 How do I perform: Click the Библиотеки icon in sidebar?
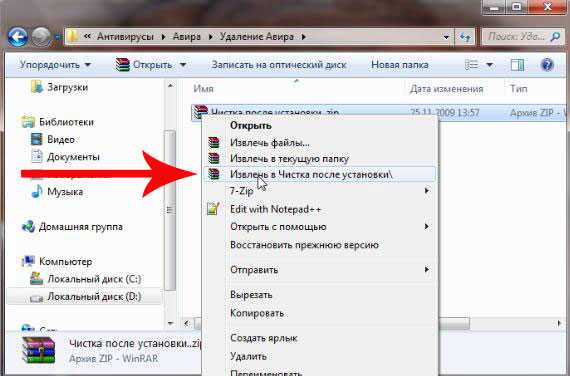click(28, 122)
